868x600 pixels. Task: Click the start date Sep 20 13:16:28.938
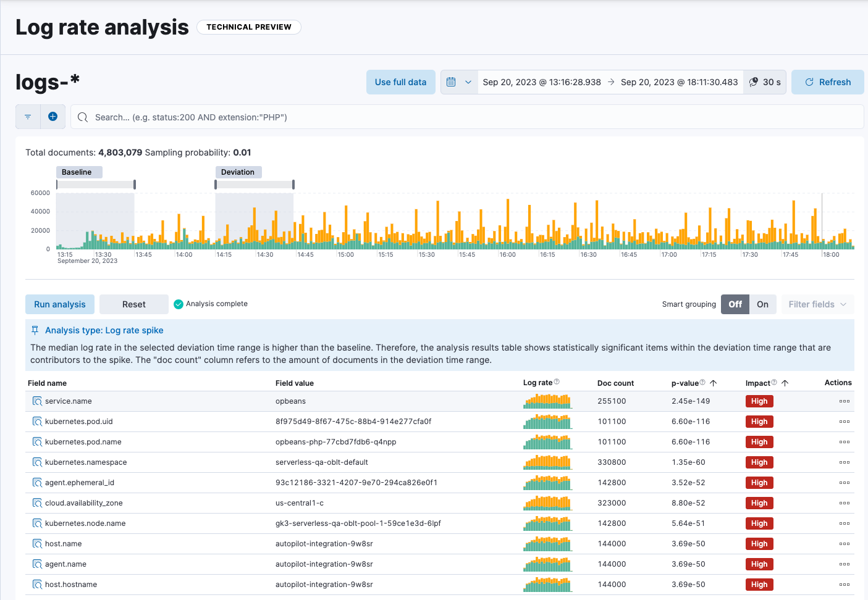pos(541,82)
